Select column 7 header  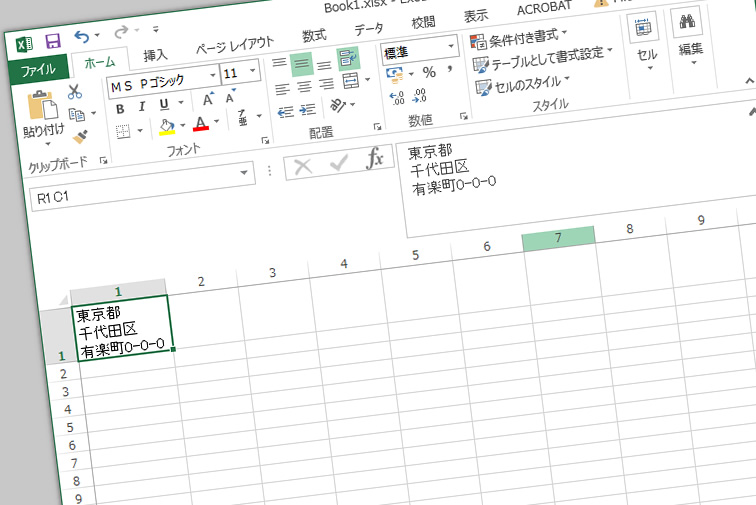pos(558,238)
